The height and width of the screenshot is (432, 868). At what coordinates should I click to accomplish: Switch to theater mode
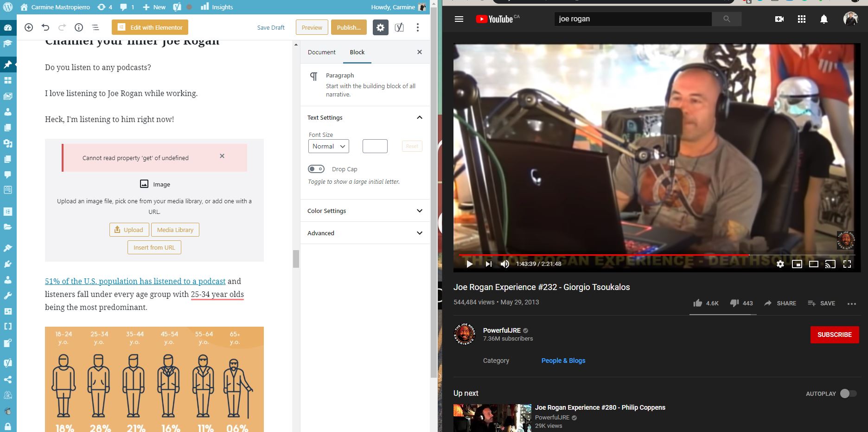pos(814,264)
